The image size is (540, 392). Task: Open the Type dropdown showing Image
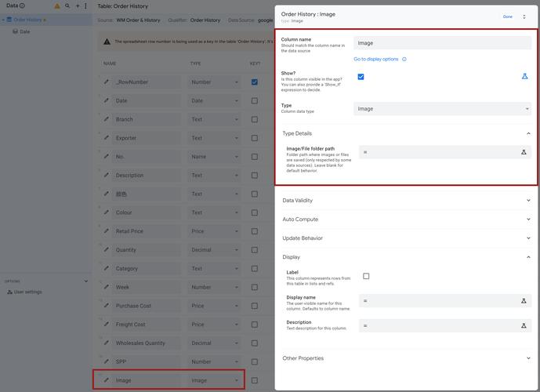pyautogui.click(x=443, y=109)
